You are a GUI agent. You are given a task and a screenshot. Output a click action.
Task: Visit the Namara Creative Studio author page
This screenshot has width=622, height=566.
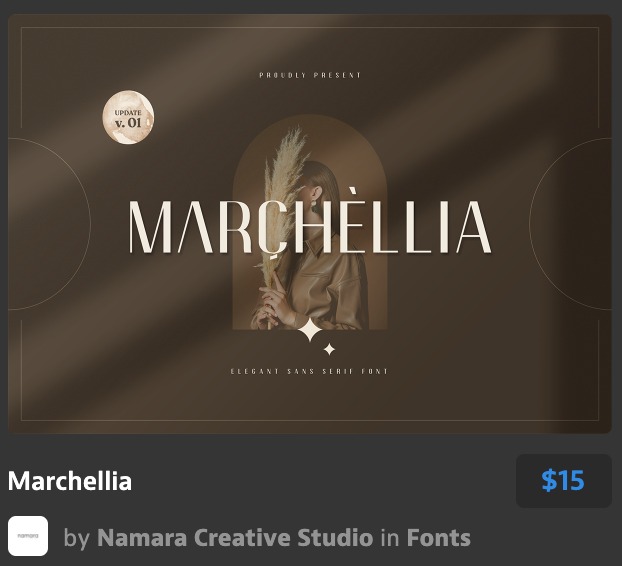point(235,538)
